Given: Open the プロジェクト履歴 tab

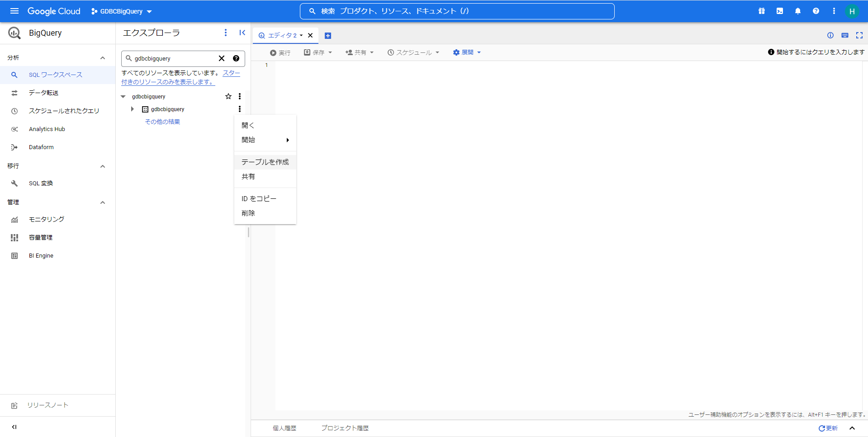Looking at the screenshot, I should click(x=345, y=428).
